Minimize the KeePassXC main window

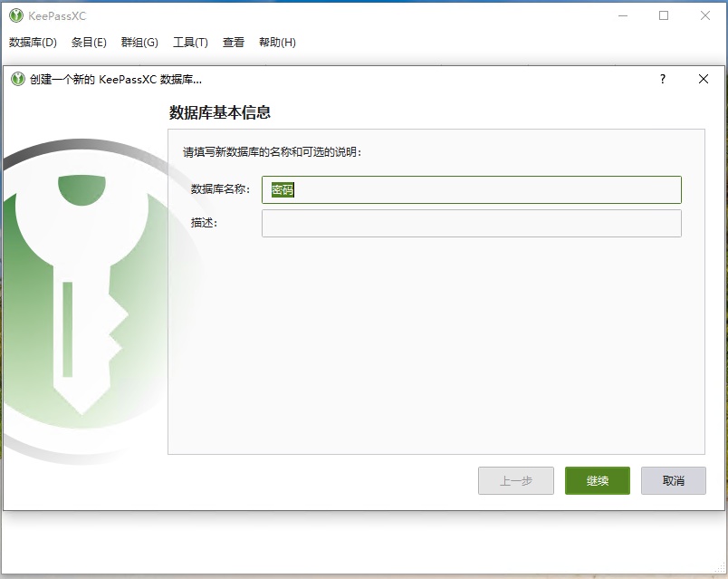[x=623, y=14]
